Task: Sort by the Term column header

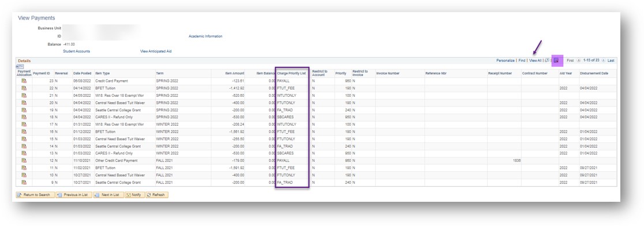Action: [160, 73]
